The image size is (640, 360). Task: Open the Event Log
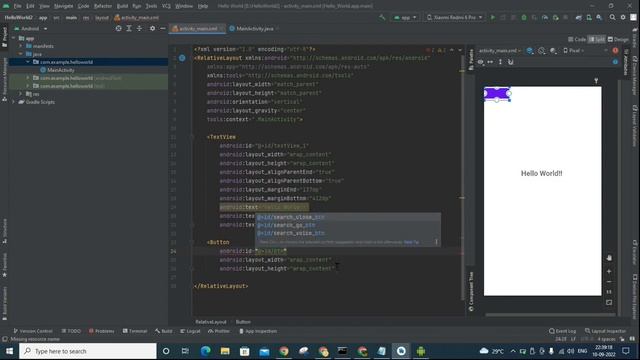pyautogui.click(x=562, y=331)
